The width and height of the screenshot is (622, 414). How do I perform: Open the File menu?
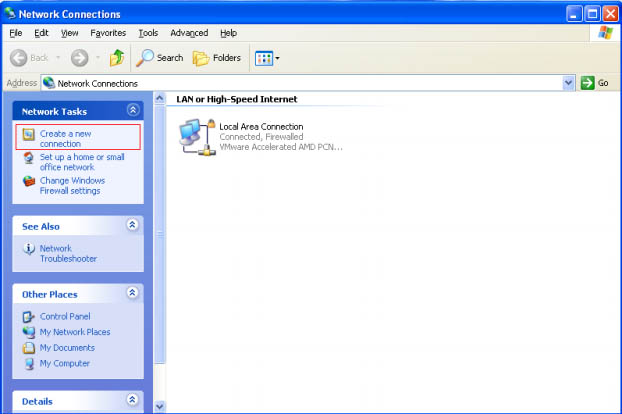coord(15,33)
